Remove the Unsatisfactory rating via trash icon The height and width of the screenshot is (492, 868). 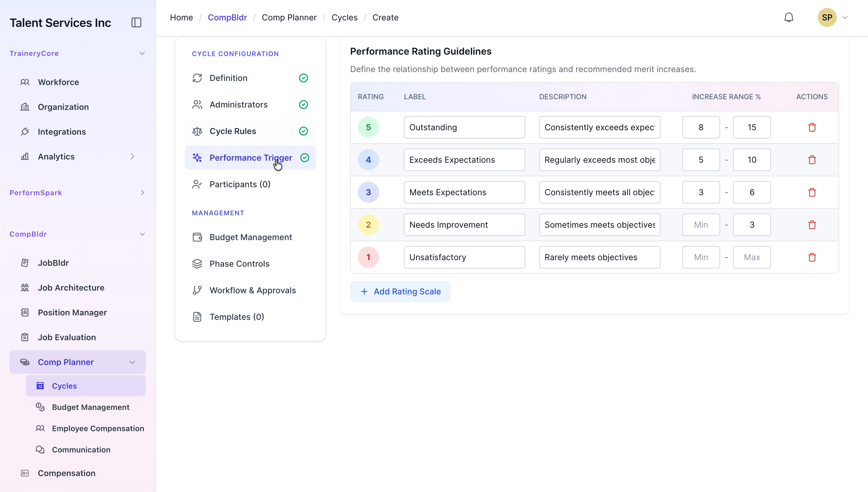point(812,257)
